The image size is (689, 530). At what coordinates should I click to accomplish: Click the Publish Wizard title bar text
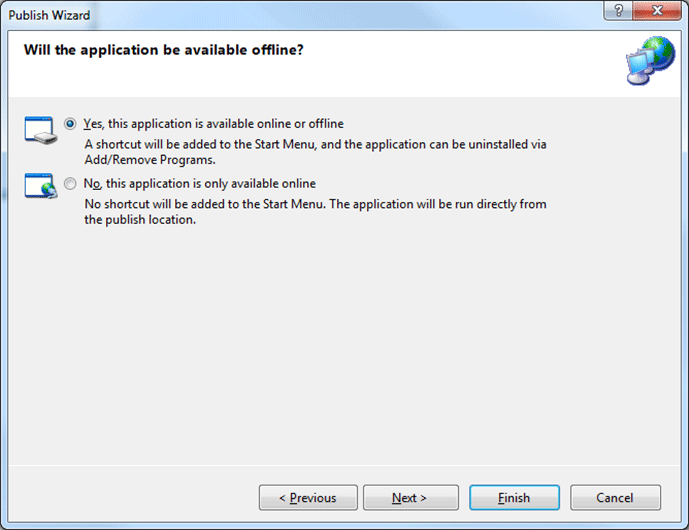(x=49, y=15)
